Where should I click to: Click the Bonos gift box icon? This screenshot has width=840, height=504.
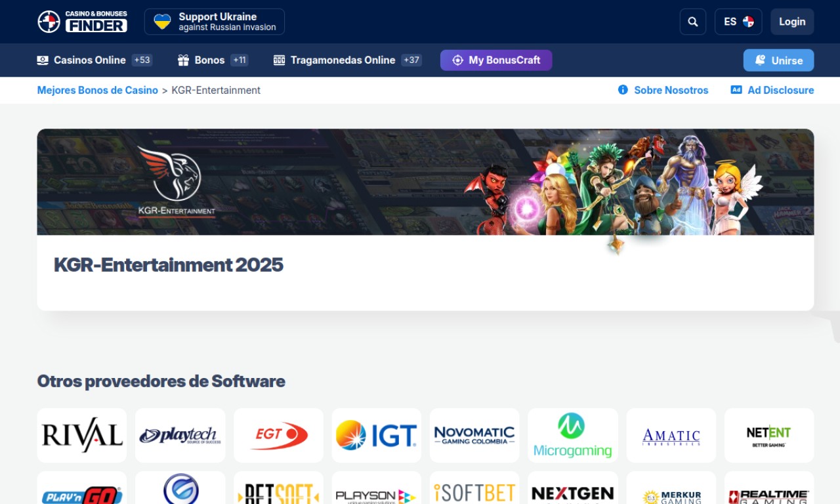click(183, 60)
